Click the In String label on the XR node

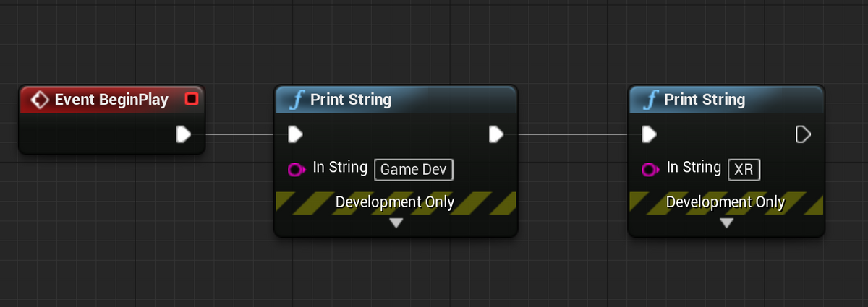[x=694, y=168]
